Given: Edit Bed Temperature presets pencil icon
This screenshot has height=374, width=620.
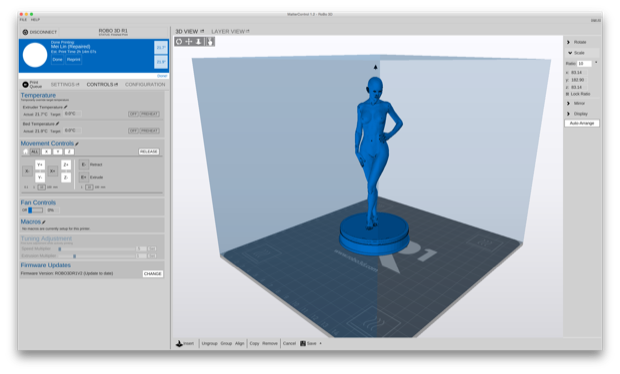Looking at the screenshot, I should tap(57, 124).
